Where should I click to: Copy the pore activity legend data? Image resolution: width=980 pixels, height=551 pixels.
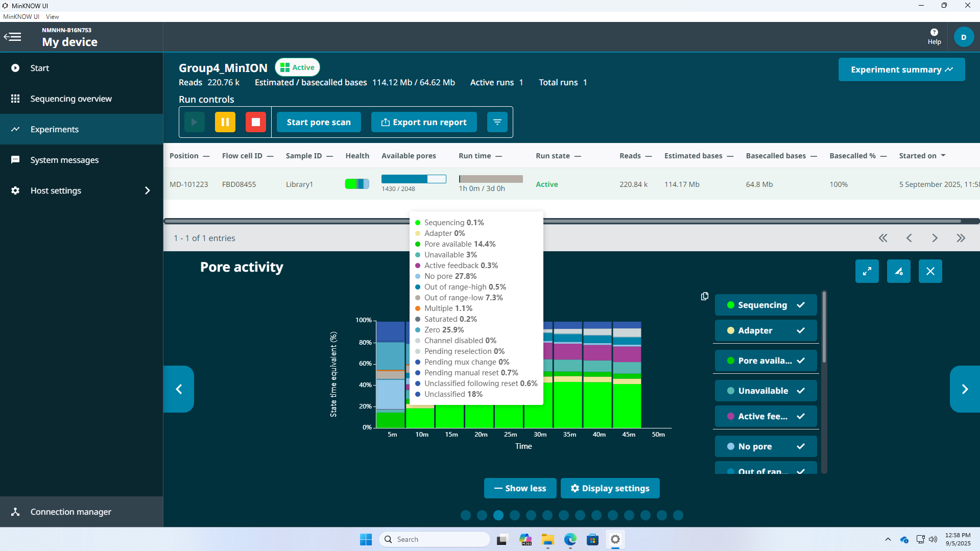point(705,296)
